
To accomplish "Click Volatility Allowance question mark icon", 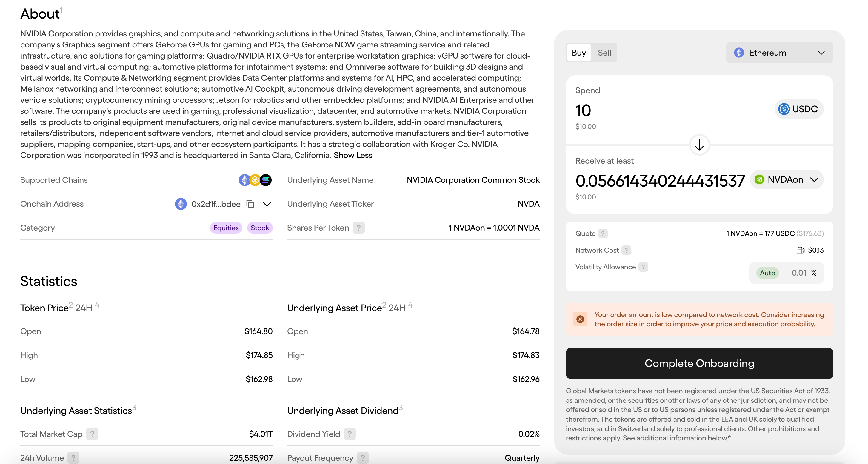I will pyautogui.click(x=643, y=267).
